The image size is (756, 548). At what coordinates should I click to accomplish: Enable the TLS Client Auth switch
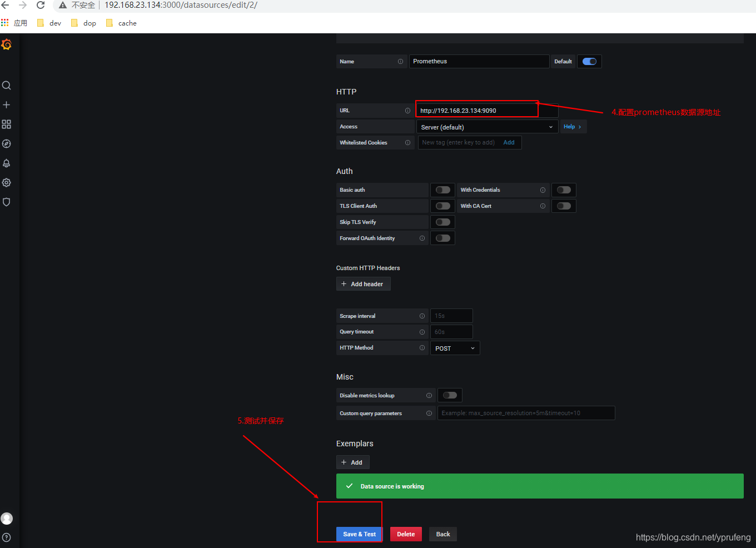443,206
